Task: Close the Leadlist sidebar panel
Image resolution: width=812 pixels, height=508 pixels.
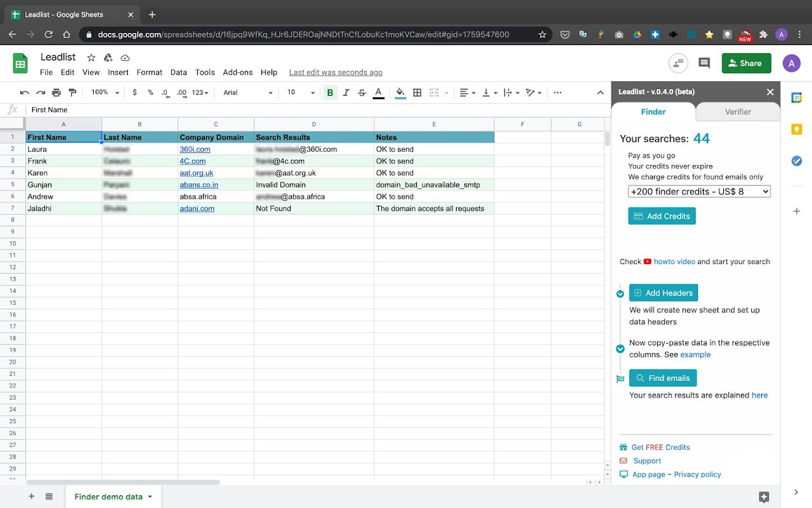Action: (770, 92)
